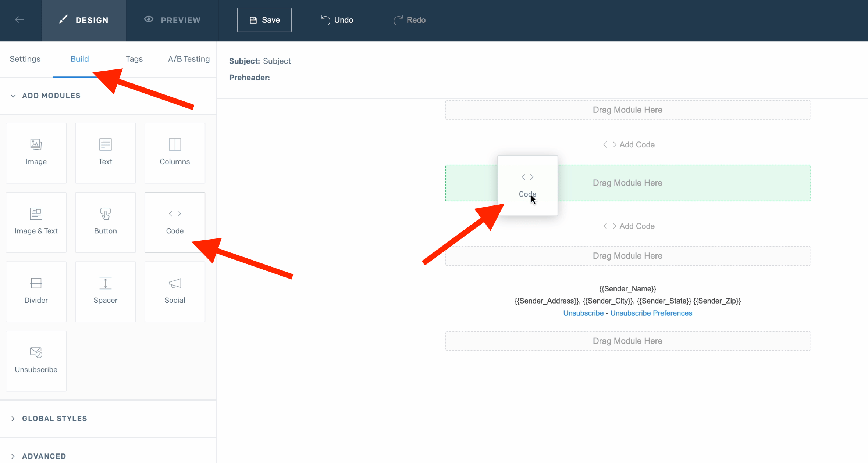Switch to A/B Testing tab
The image size is (868, 463).
coord(189,59)
